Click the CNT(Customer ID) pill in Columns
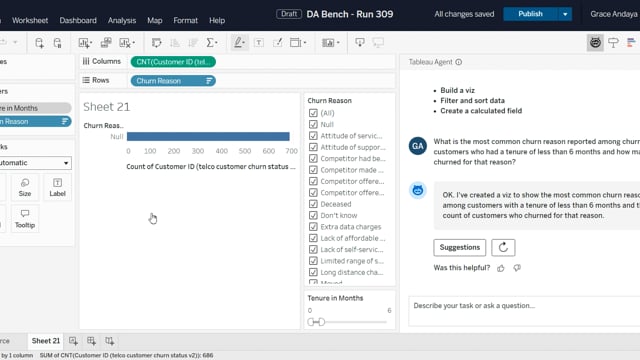640x360 pixels. pos(173,62)
